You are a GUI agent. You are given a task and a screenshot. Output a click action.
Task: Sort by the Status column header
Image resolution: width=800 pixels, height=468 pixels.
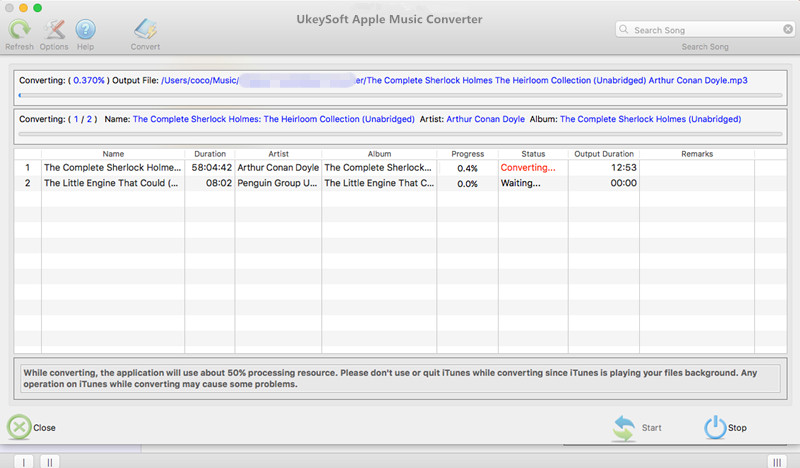click(533, 154)
